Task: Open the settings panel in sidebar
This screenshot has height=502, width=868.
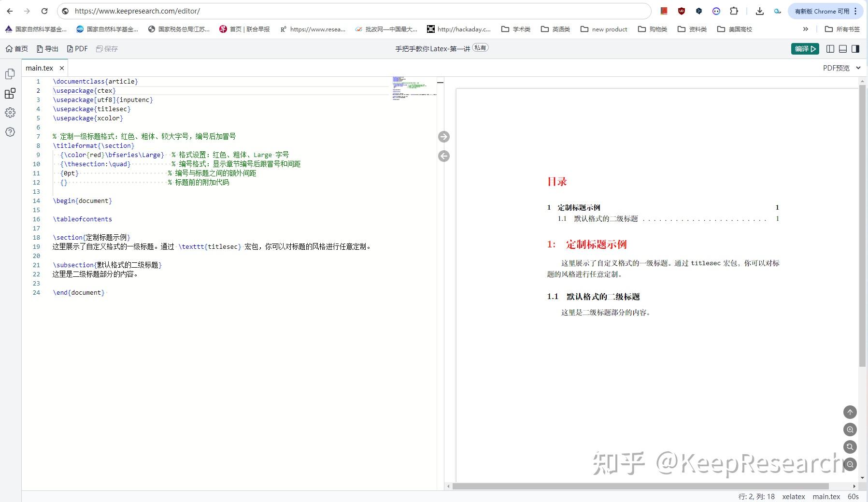Action: [x=10, y=113]
